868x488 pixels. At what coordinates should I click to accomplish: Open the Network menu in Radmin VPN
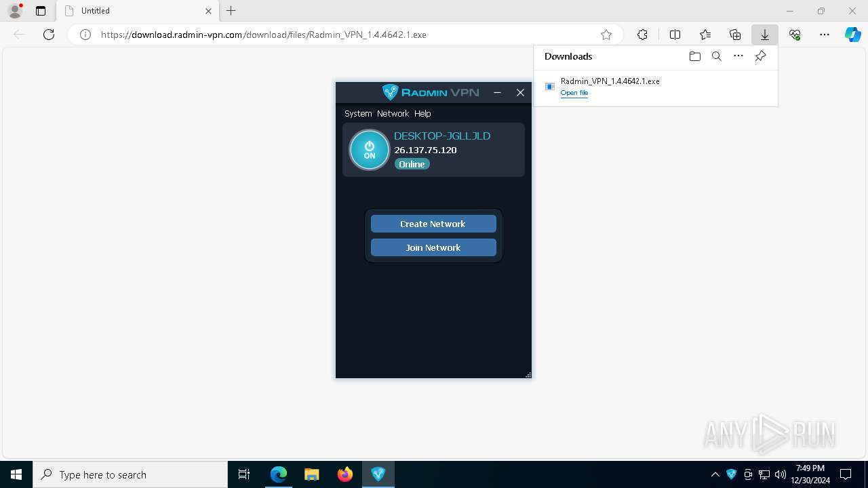click(x=393, y=113)
